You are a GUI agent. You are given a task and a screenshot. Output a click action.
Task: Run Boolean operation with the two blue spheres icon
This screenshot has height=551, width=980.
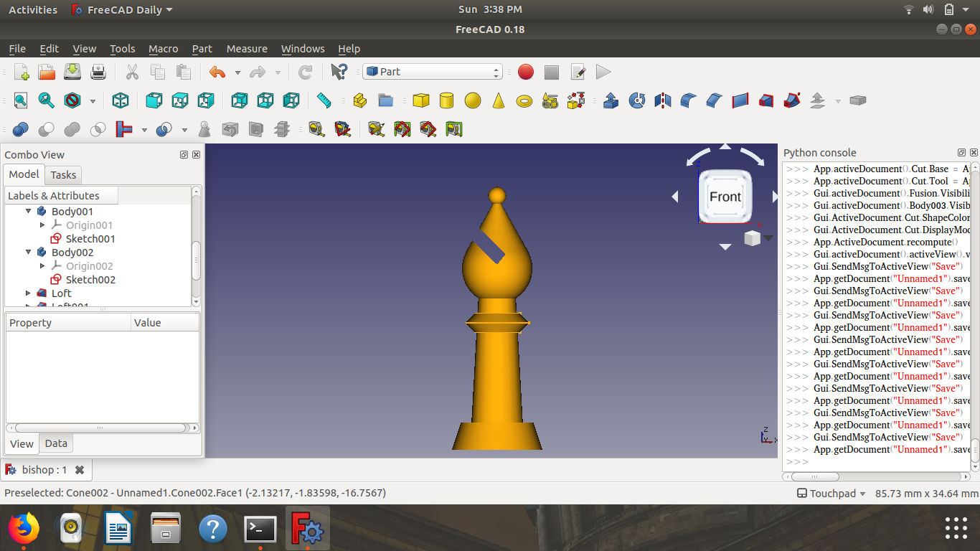point(21,129)
